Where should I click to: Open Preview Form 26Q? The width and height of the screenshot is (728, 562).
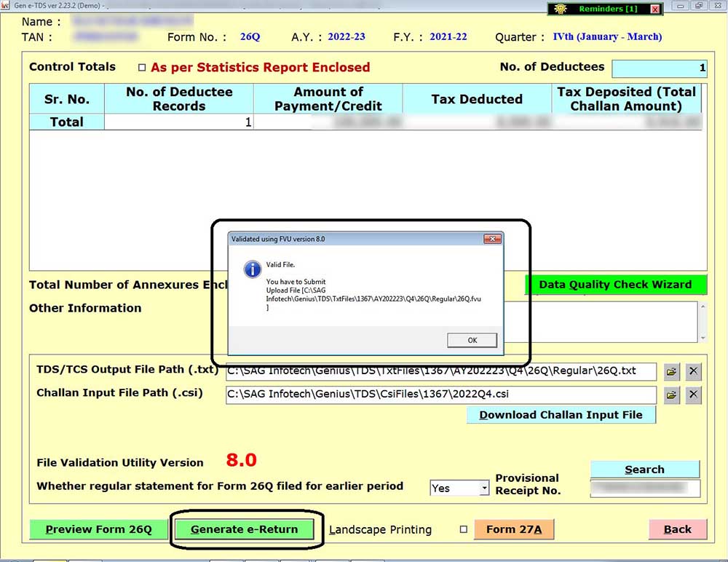point(98,529)
